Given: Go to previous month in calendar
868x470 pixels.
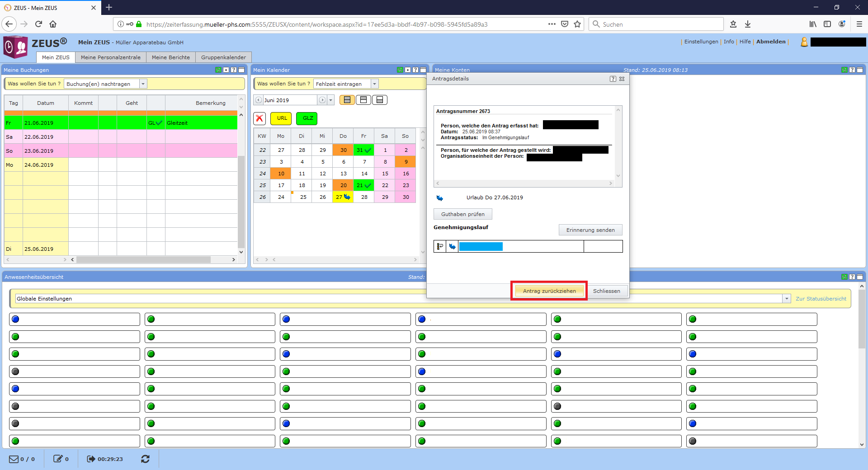Looking at the screenshot, I should click(x=259, y=100).
